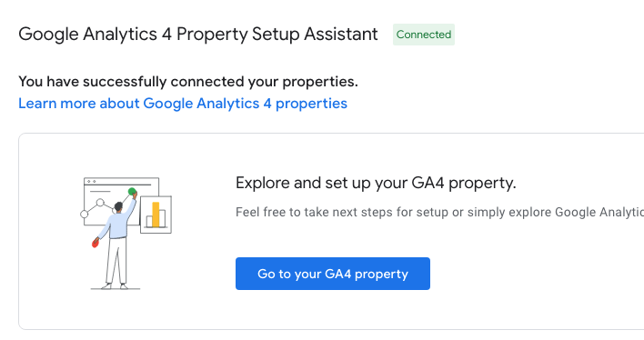This screenshot has width=644, height=340.
Task: Open Learn more about Google Analytics 4 properties link
Action: click(x=183, y=104)
